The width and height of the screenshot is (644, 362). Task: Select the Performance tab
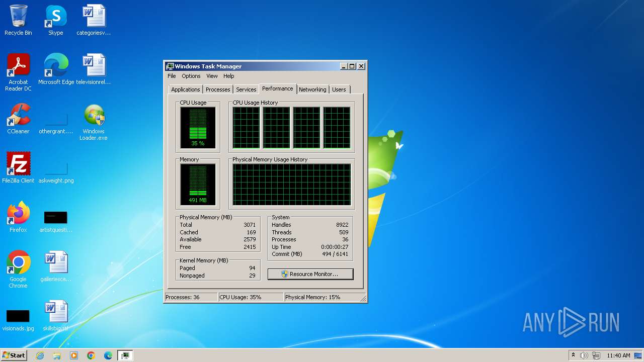(278, 88)
